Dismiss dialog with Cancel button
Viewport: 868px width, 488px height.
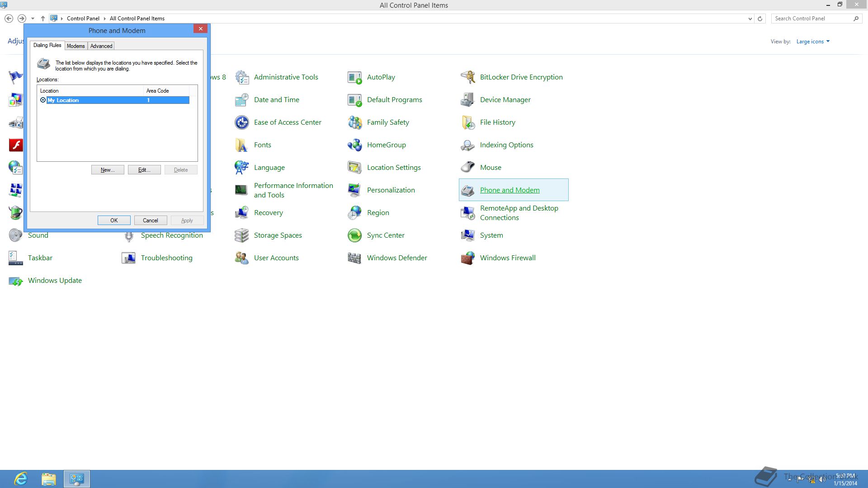(151, 221)
